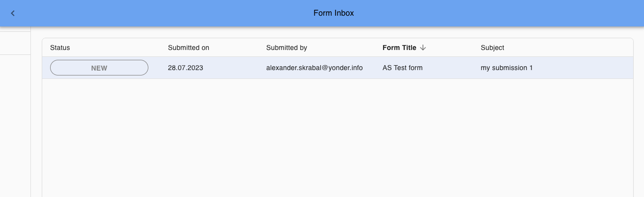Open the AS Test form entry

tap(402, 68)
